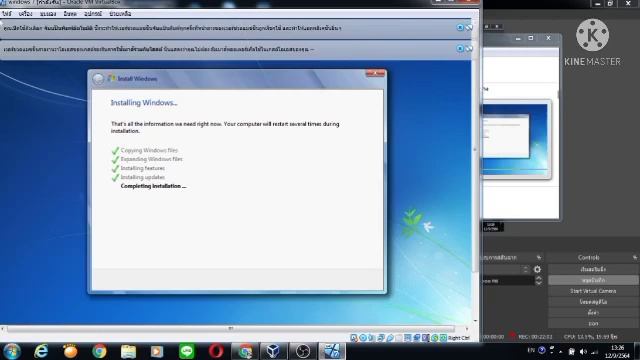This screenshot has width=640, height=360.
Task: Click the VirtualBox horizontal scrollbar thumb
Action: click(x=231, y=329)
